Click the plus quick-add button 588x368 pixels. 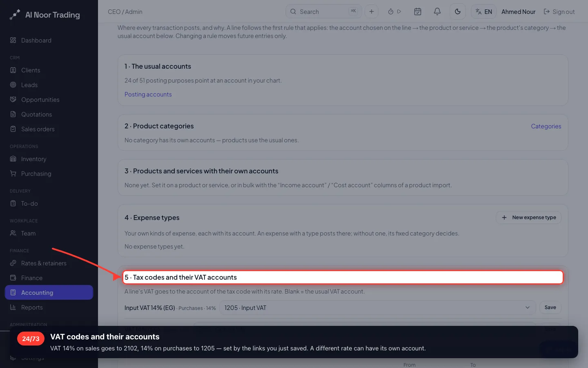click(x=372, y=11)
